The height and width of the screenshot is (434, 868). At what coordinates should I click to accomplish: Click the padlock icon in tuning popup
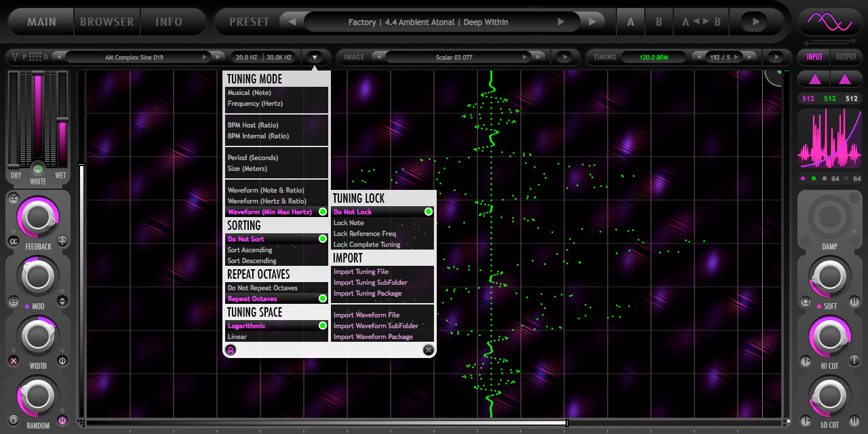tap(231, 350)
